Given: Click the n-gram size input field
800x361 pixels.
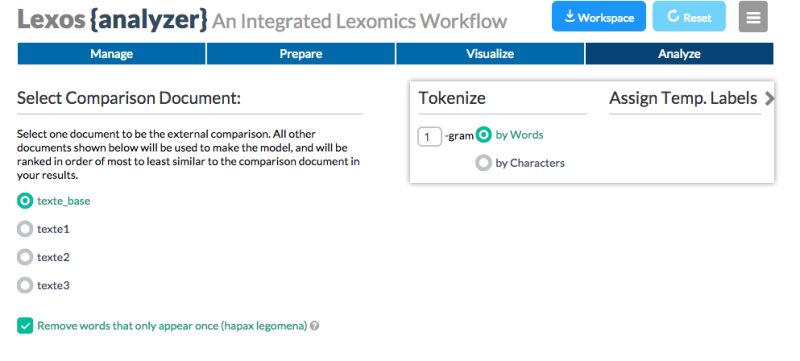Looking at the screenshot, I should (430, 137).
